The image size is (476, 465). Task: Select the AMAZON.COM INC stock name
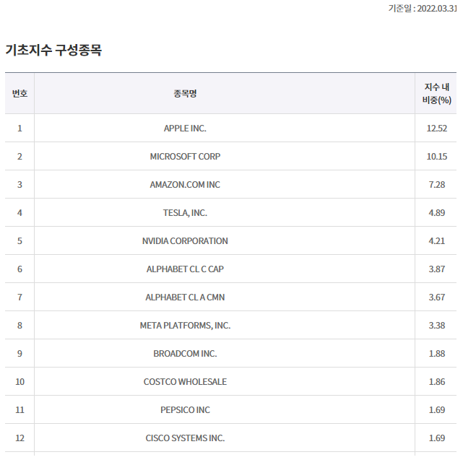185,185
